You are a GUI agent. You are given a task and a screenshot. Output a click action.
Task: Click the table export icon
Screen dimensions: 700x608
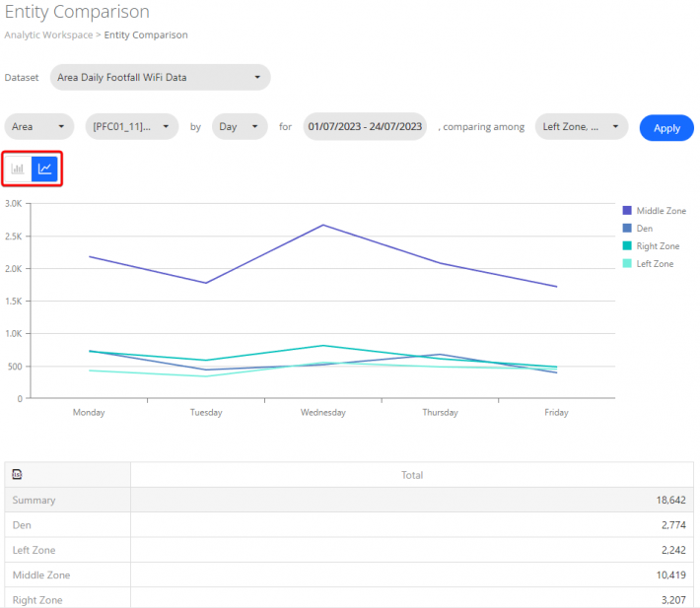pos(17,474)
